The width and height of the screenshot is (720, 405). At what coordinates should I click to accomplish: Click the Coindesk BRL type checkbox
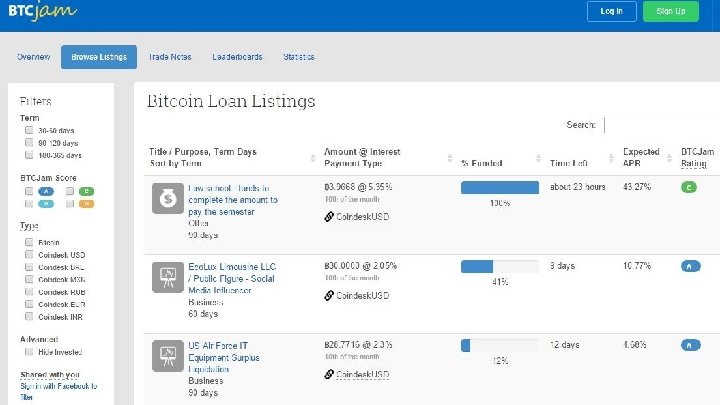[x=29, y=267]
